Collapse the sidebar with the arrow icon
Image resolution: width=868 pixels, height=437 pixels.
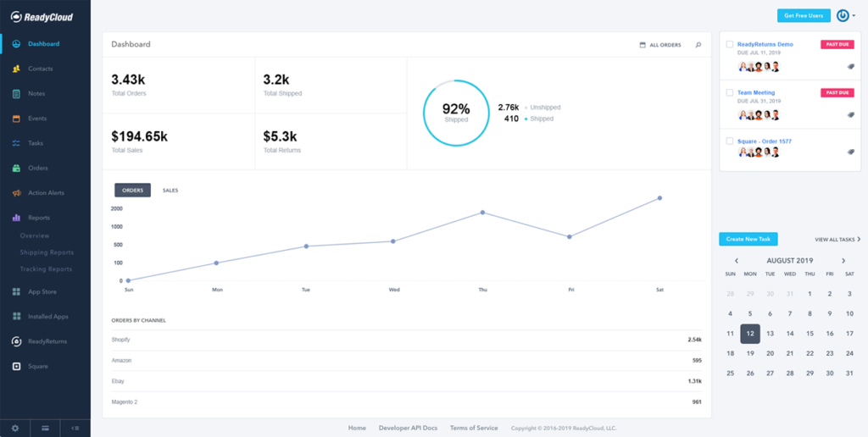(75, 429)
